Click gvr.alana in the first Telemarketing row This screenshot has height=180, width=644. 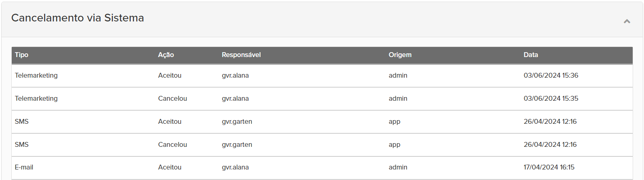(235, 75)
